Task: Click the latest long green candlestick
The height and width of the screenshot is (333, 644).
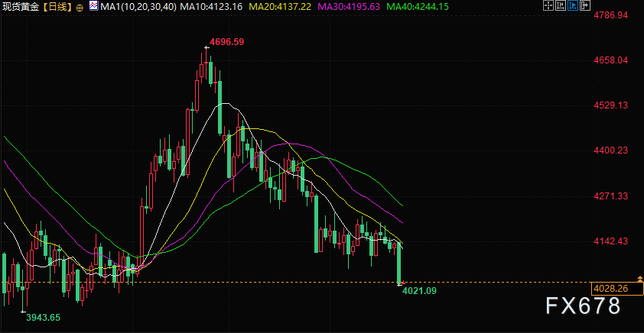Action: click(398, 263)
